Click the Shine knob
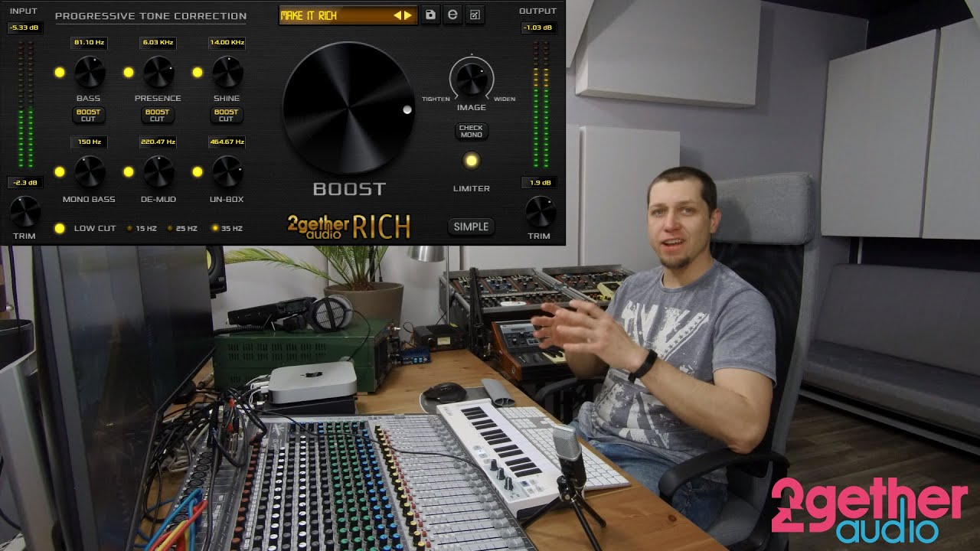This screenshot has width=980, height=551. click(x=227, y=72)
